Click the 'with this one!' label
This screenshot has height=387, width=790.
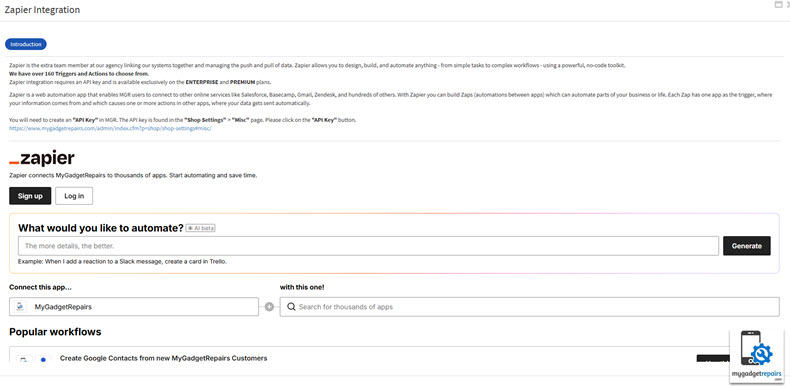point(302,287)
